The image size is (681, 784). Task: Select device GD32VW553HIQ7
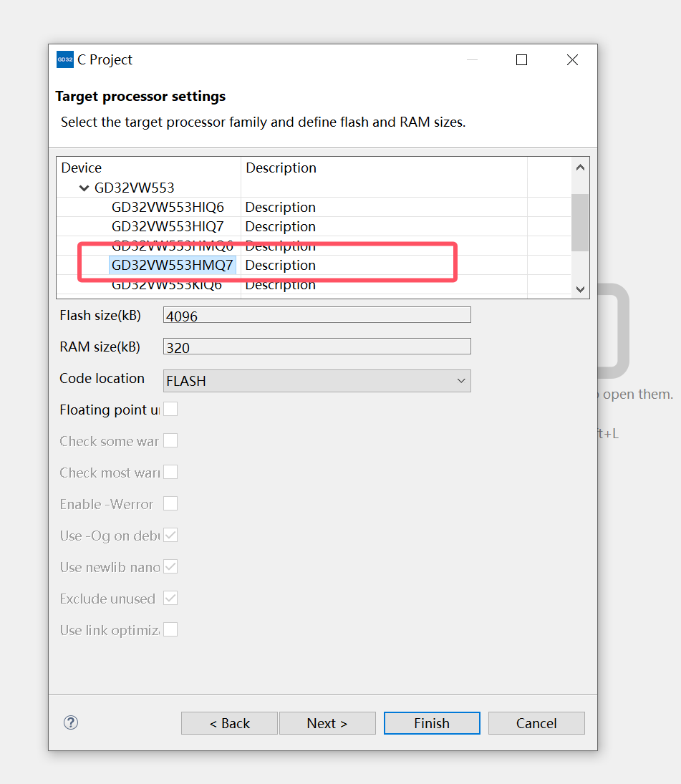tap(168, 227)
